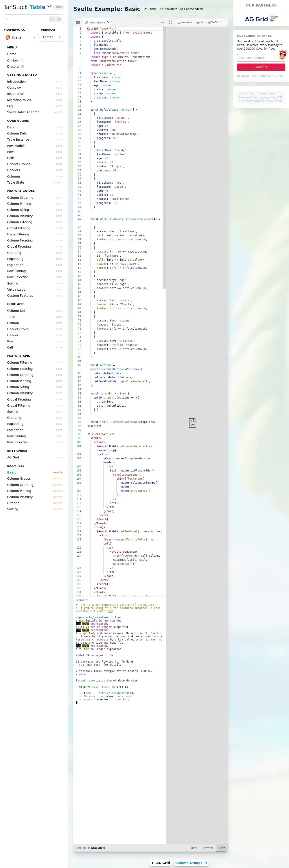This screenshot has width=289, height=868.
Task: Open the Header Group API page
Action: (35, 329)
